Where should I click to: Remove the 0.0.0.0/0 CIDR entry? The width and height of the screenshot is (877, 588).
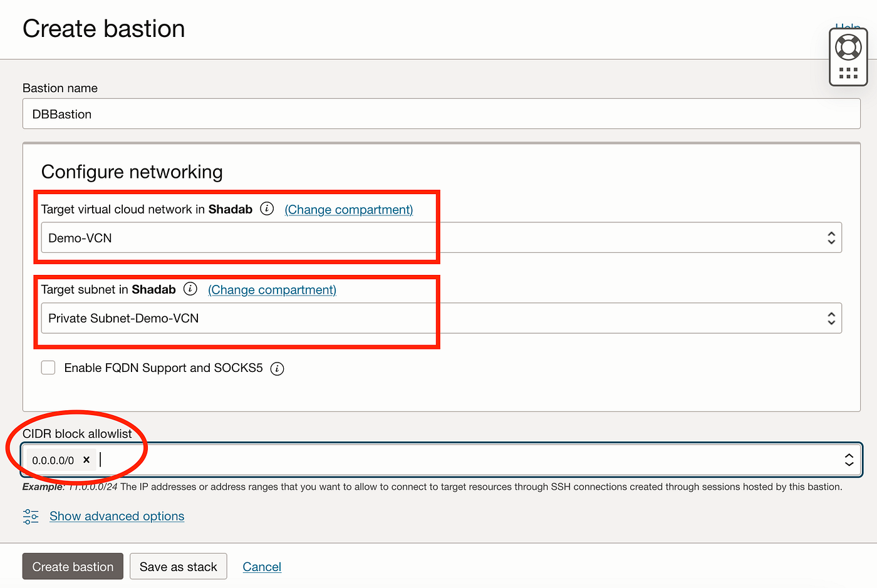86,460
